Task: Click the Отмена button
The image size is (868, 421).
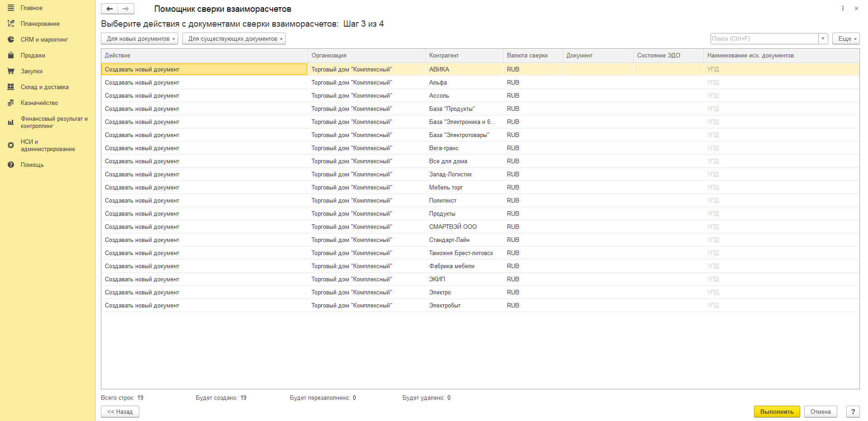Action: (821, 412)
